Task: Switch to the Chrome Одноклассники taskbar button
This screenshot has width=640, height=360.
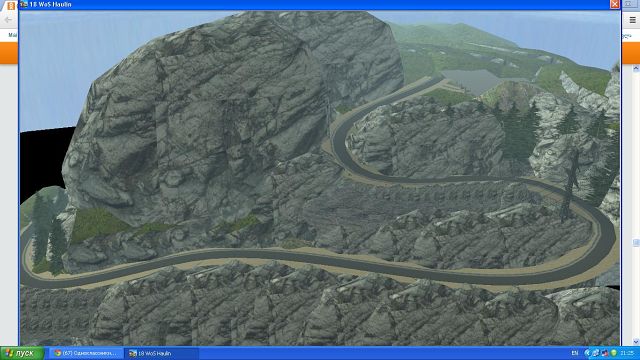Action: (x=87, y=353)
